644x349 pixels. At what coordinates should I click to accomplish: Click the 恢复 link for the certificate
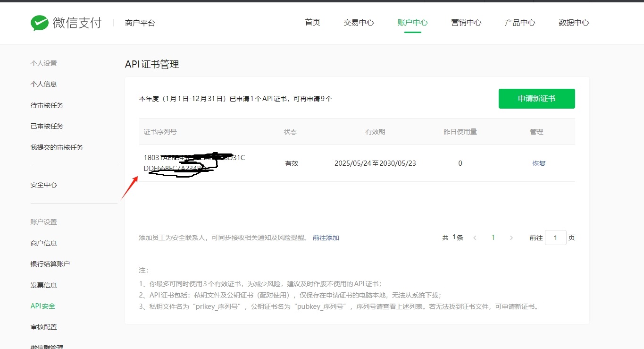tap(539, 163)
